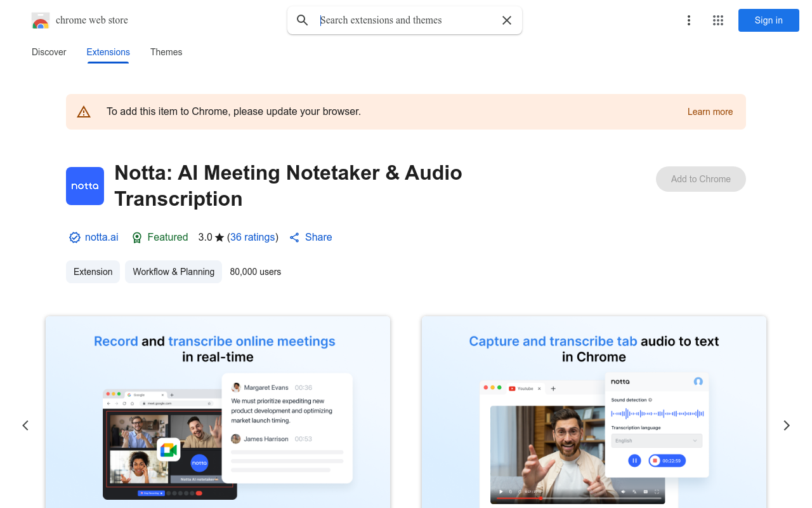The image size is (812, 508).
Task: Follow the Learn more link
Action: click(710, 112)
